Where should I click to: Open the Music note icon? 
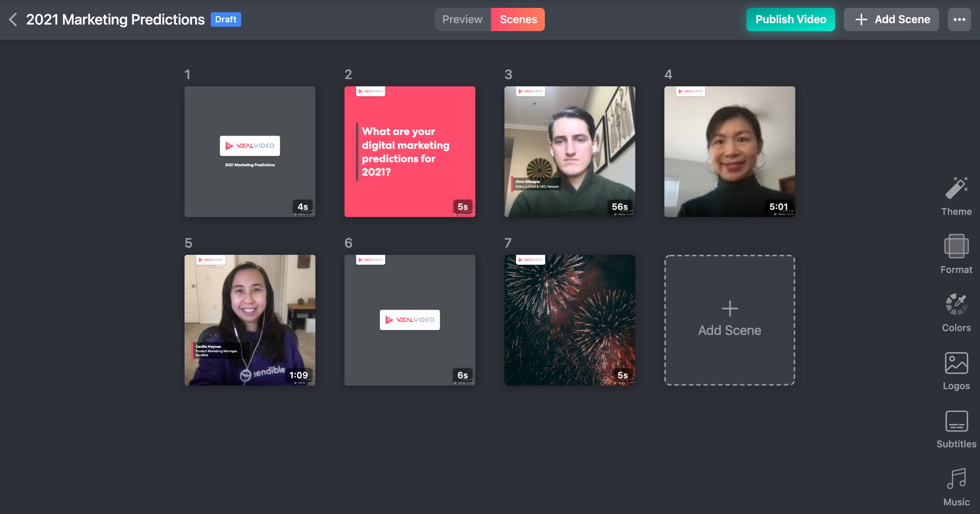[x=956, y=479]
